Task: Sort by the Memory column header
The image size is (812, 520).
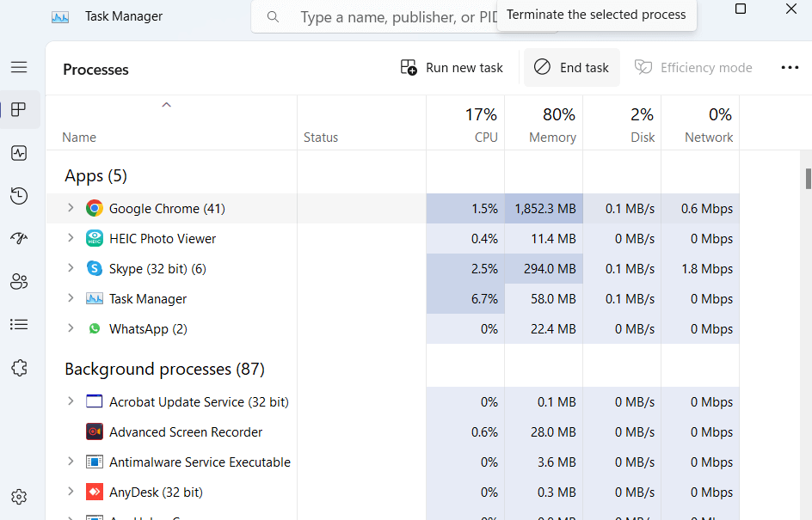Action: pyautogui.click(x=544, y=123)
